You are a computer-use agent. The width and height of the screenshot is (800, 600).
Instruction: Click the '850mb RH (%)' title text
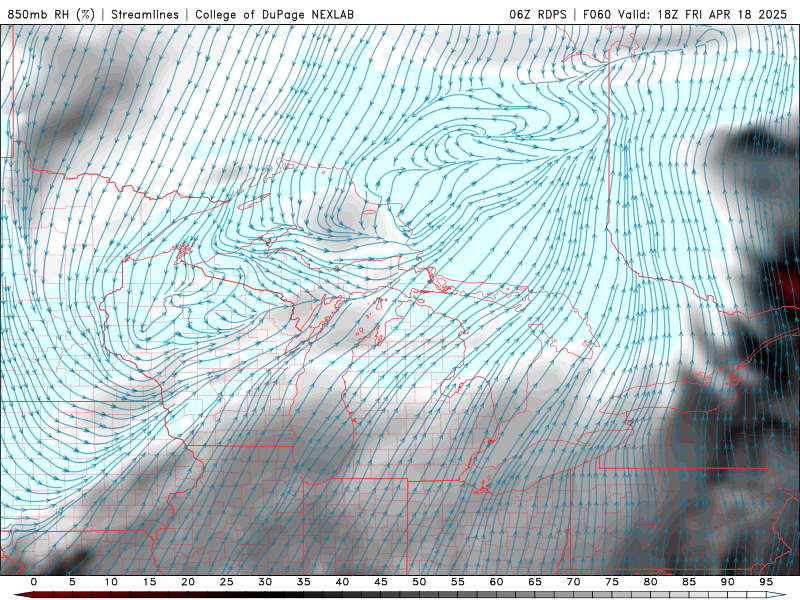tap(51, 14)
